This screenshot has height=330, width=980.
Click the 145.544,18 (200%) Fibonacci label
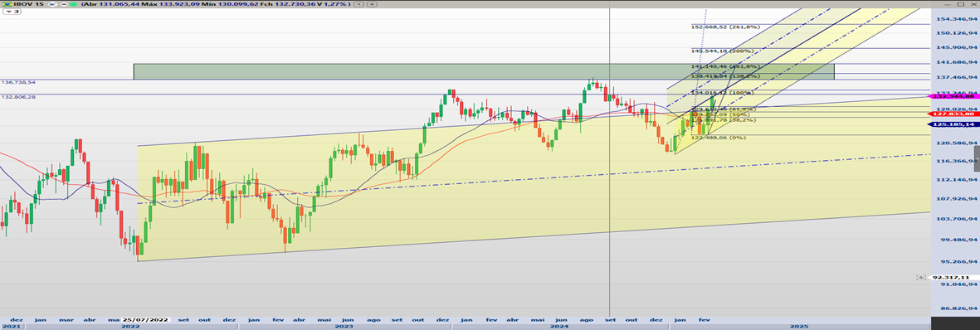point(722,51)
